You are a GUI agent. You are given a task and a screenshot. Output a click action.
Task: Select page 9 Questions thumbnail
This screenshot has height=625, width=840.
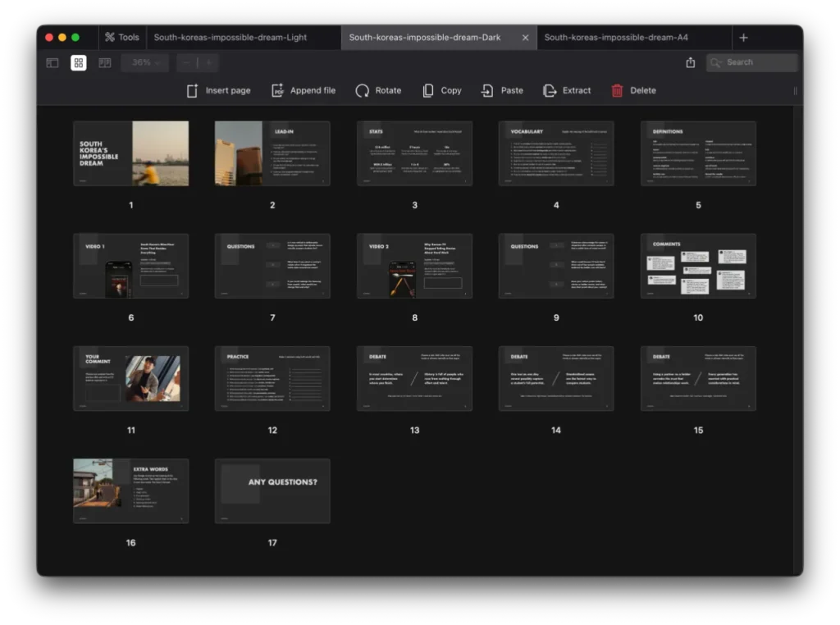pyautogui.click(x=556, y=267)
